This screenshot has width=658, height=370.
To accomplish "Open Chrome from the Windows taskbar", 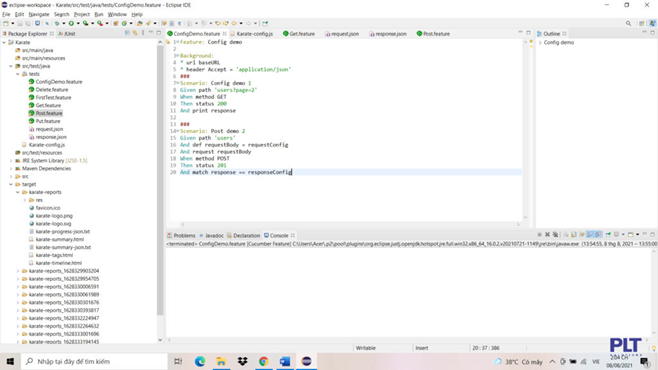I will click(x=264, y=361).
